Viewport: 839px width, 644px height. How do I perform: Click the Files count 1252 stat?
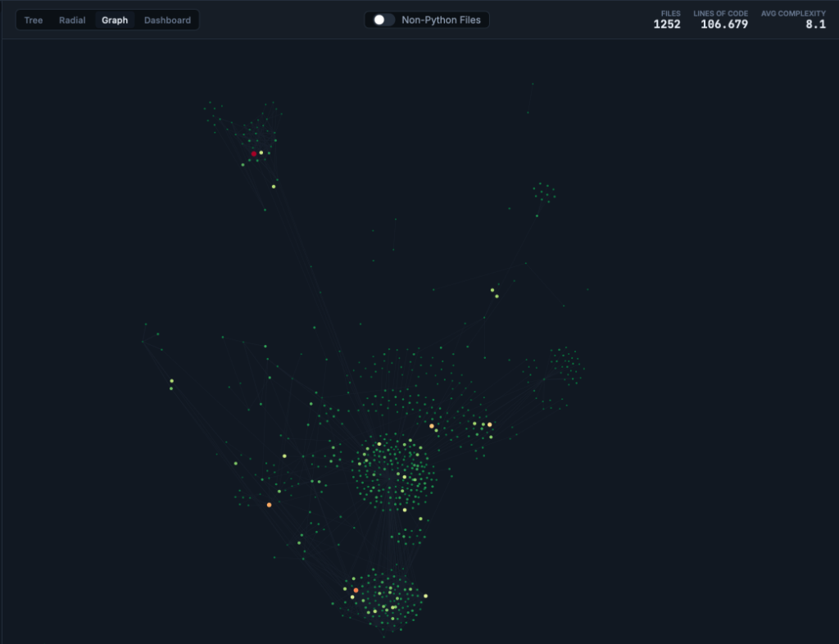coord(666,24)
